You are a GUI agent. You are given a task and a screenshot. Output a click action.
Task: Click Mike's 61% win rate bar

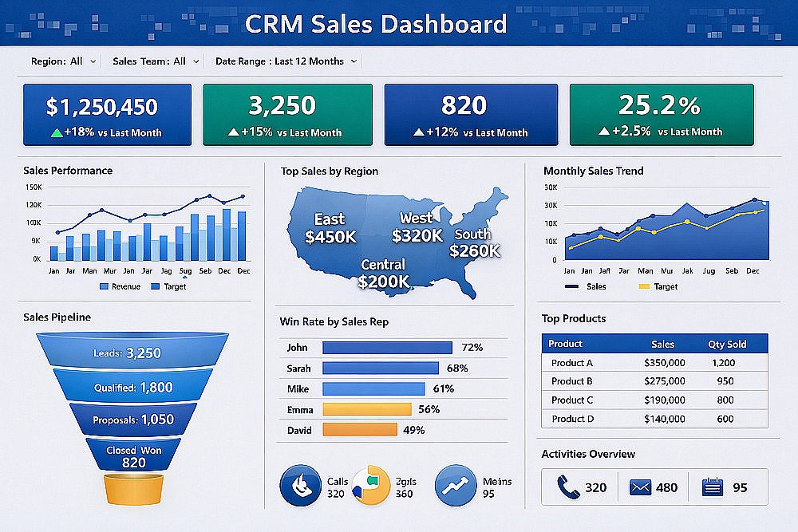click(x=373, y=389)
